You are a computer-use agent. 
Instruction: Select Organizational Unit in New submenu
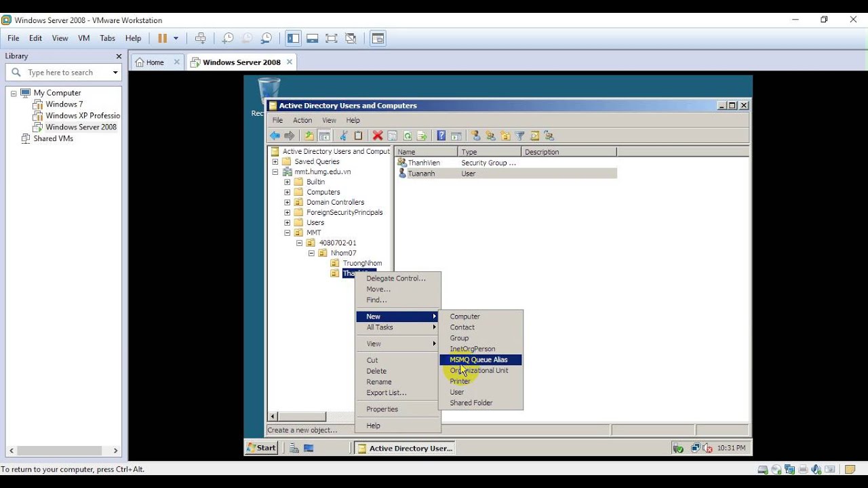coord(481,371)
